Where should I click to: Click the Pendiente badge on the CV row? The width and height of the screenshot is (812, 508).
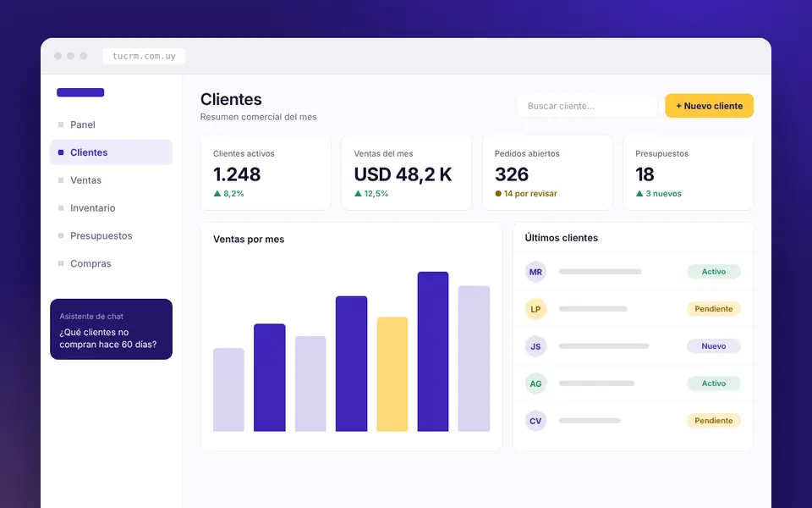[714, 421]
